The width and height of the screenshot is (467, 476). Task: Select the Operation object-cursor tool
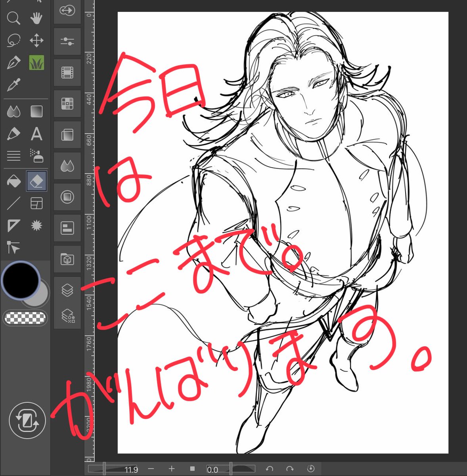click(13, 248)
